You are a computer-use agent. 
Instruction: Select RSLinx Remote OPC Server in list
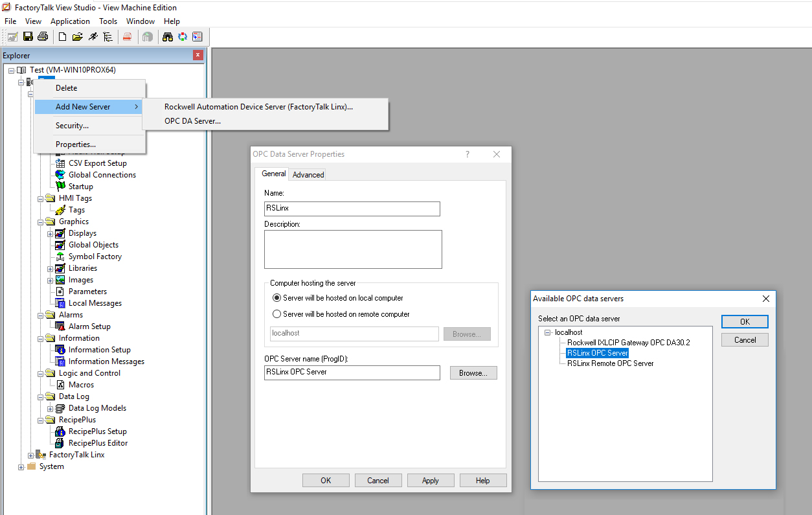tap(610, 363)
